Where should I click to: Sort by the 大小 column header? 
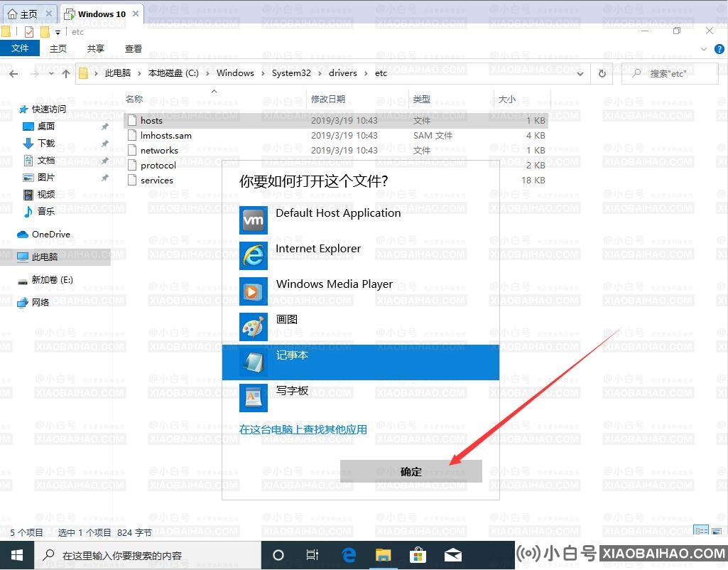coord(507,99)
